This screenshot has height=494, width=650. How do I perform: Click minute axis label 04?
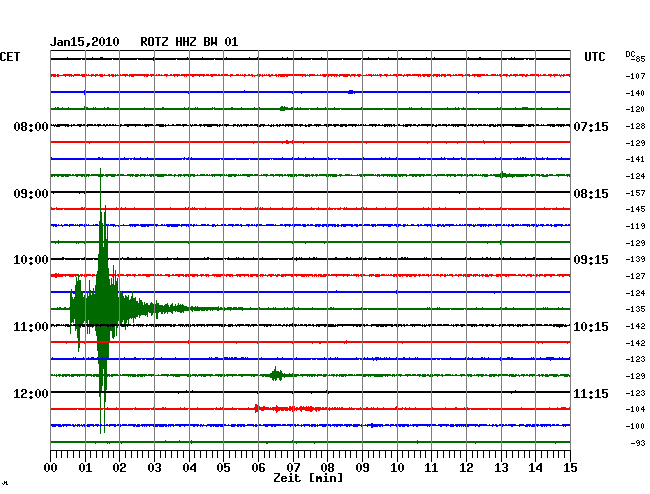(189, 468)
